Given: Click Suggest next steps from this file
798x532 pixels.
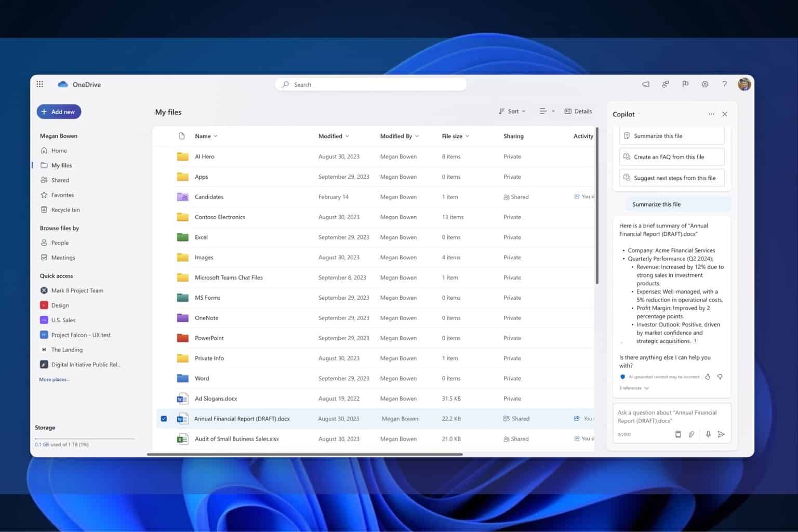Looking at the screenshot, I should coord(672,178).
